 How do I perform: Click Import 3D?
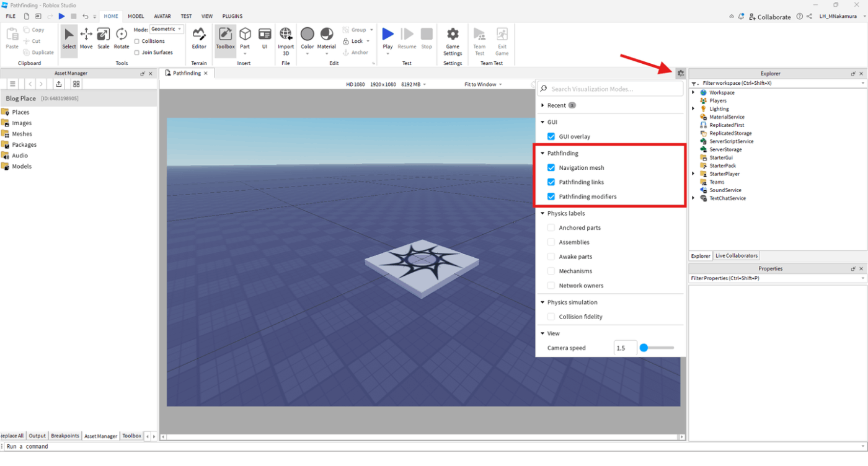click(286, 41)
